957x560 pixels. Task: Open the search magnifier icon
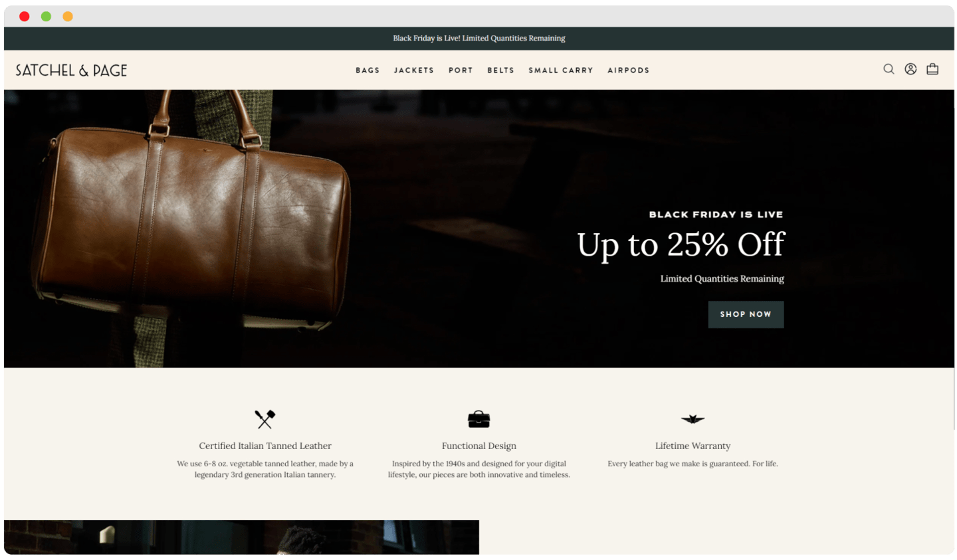pos(888,69)
